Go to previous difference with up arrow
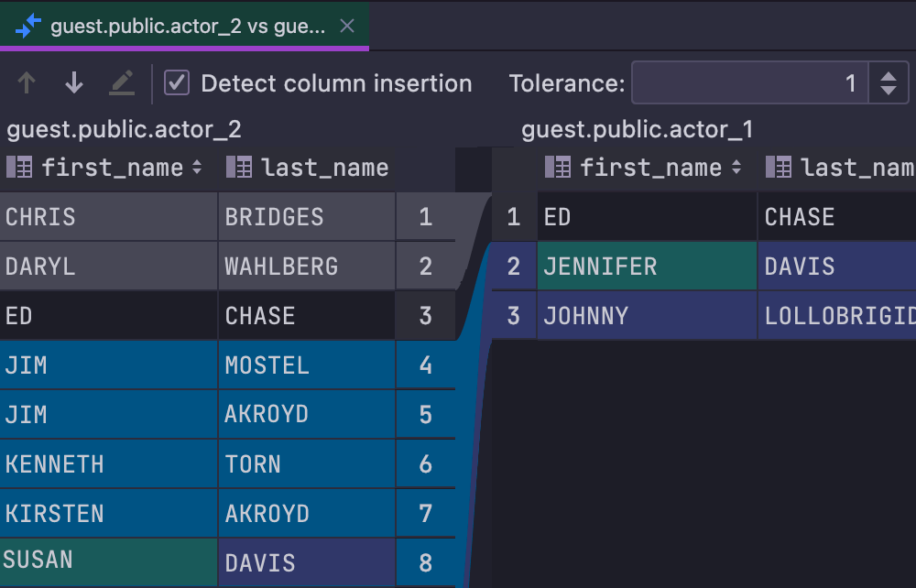Screen dimensions: 916x588 pyautogui.click(x=27, y=83)
